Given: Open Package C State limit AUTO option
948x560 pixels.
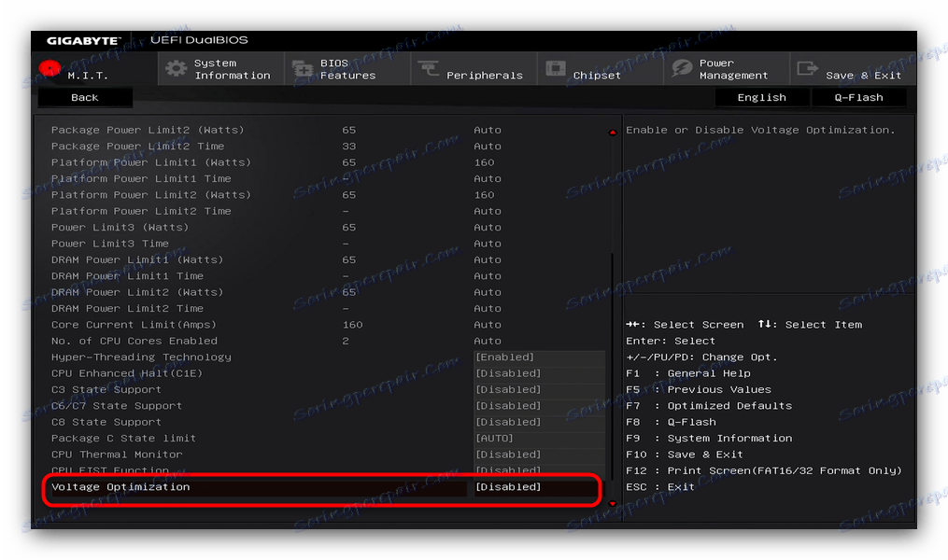Looking at the screenshot, I should pos(539,438).
